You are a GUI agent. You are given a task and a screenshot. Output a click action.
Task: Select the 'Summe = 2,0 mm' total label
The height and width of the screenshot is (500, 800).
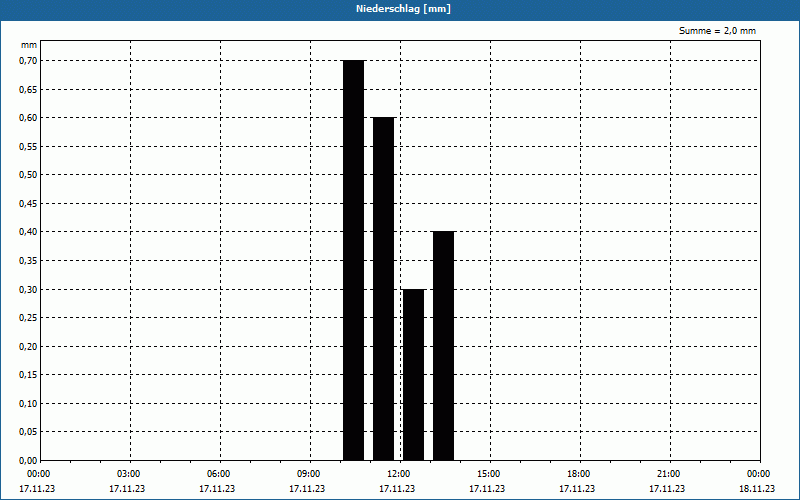717,31
